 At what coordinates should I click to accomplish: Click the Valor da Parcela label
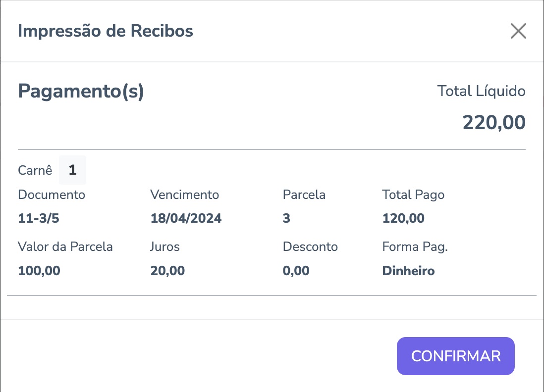[65, 246]
